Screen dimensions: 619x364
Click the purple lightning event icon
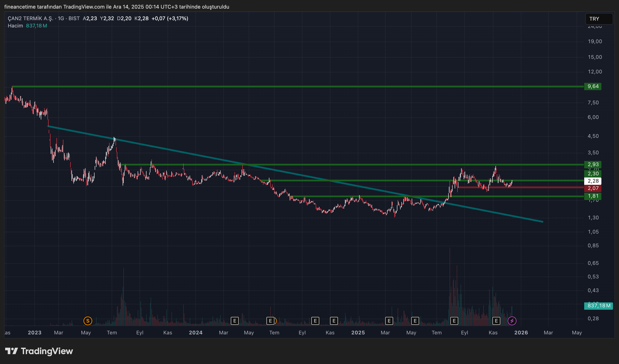512,321
